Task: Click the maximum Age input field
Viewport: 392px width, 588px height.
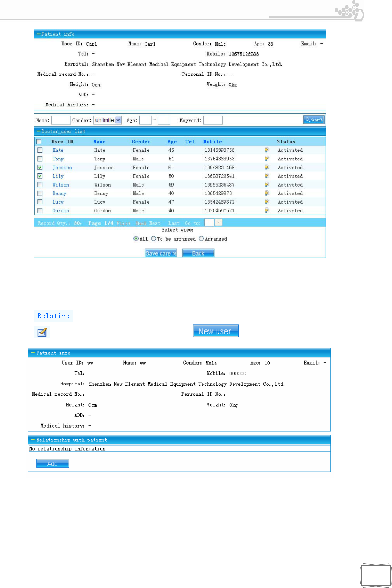Action: tap(164, 120)
